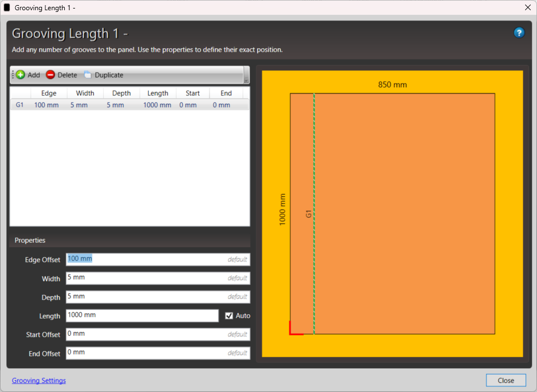Click the toolbar overflow arrow
The image size is (537, 392).
tap(246, 80)
